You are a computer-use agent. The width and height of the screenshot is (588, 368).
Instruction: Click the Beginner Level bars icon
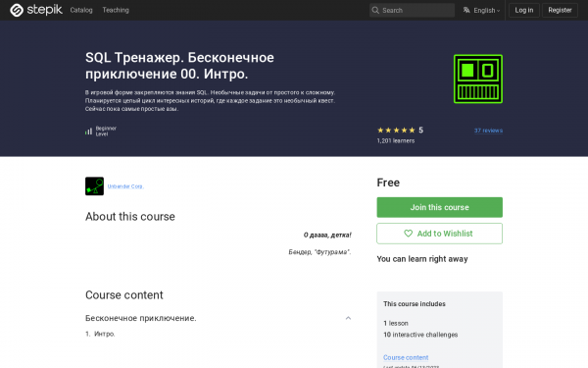(88, 131)
